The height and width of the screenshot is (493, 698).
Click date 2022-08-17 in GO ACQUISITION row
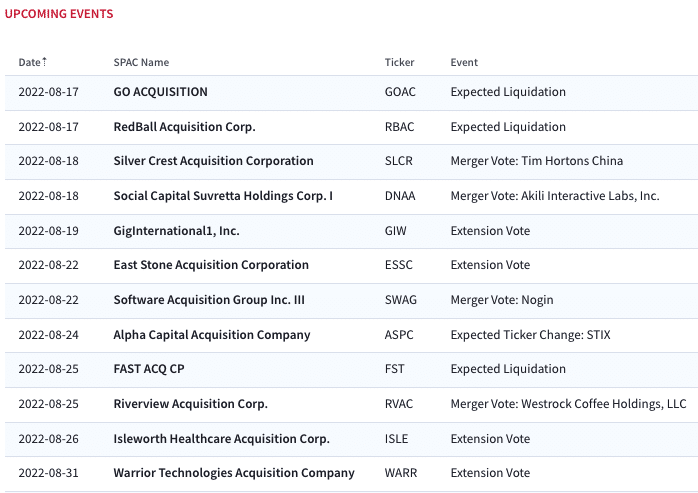pos(49,92)
